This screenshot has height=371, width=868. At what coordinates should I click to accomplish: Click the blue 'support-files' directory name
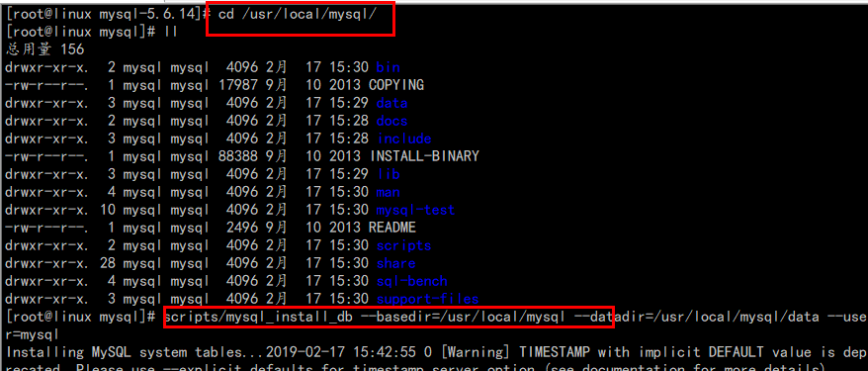pyautogui.click(x=427, y=299)
